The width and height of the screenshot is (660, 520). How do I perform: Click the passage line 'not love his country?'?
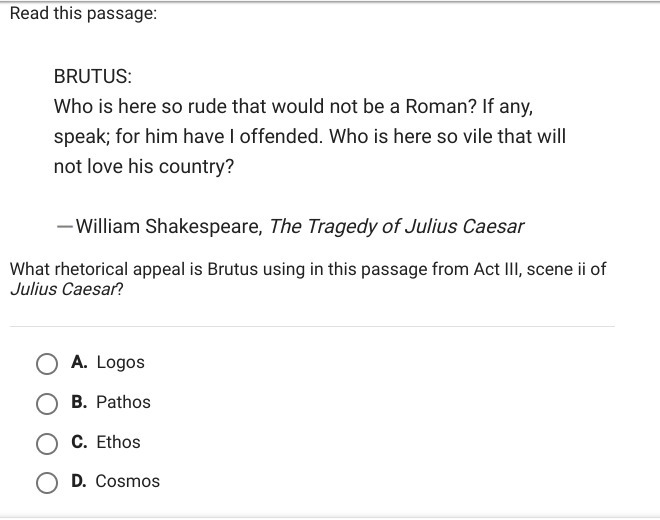pyautogui.click(x=144, y=167)
